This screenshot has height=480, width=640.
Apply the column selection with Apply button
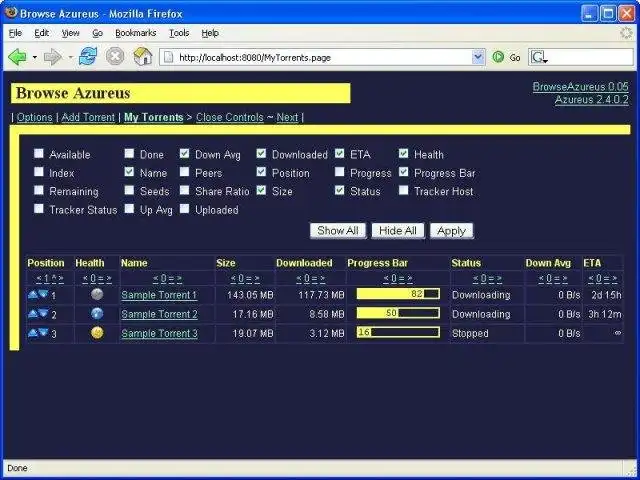point(451,231)
